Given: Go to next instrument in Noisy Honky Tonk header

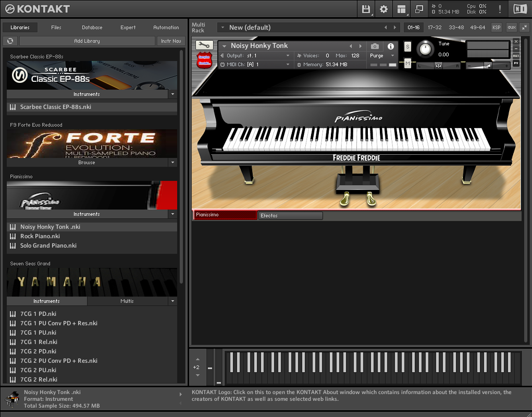Looking at the screenshot, I should (x=361, y=46).
